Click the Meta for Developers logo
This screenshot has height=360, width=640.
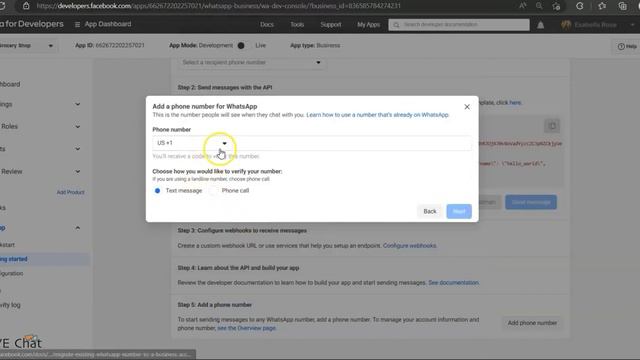pos(32,24)
